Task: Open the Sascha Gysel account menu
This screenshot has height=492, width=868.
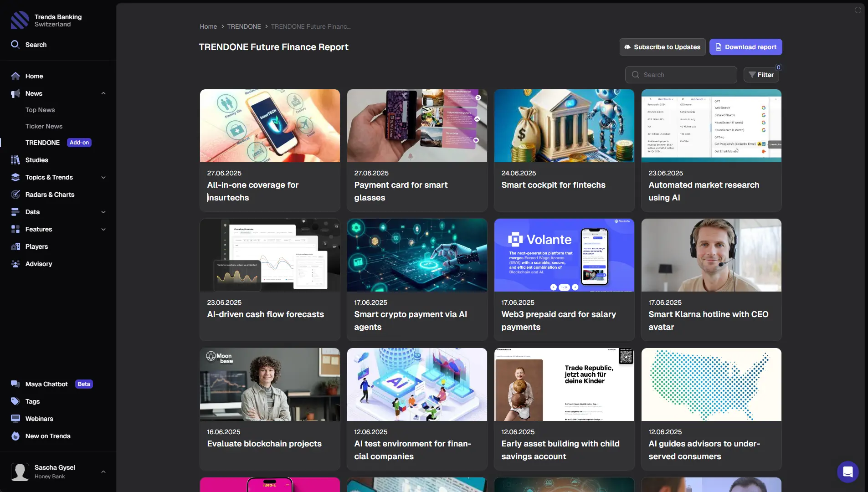Action: [x=103, y=471]
